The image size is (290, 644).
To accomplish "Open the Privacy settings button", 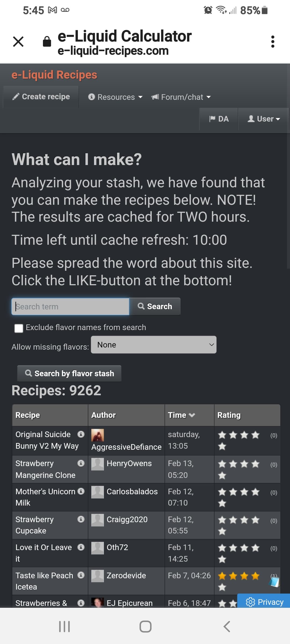I will 264,602.
